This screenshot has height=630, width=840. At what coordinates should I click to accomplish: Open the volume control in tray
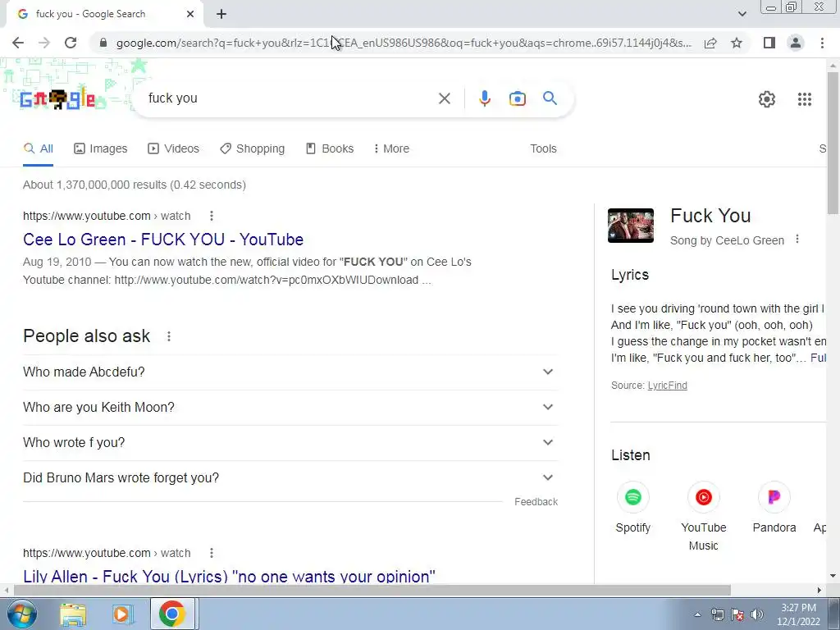click(757, 614)
